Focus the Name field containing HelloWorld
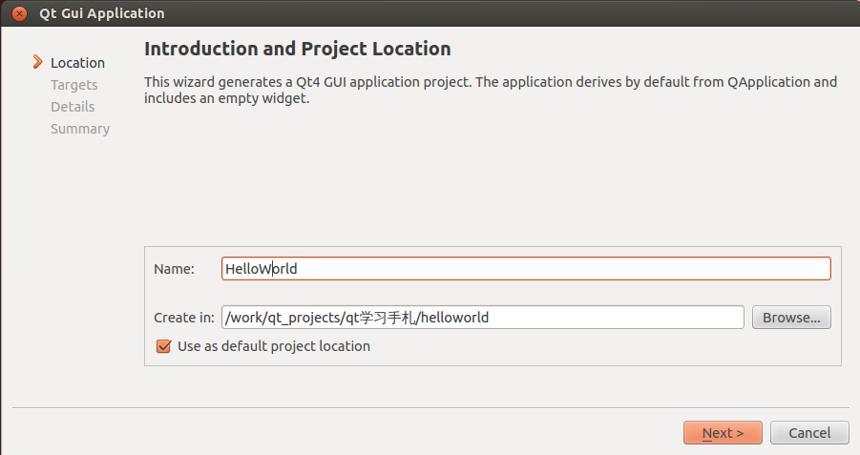The image size is (860, 455). [526, 269]
